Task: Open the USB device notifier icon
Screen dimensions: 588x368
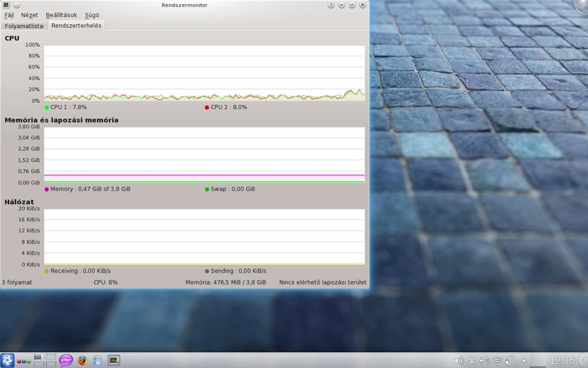Action: (485, 361)
